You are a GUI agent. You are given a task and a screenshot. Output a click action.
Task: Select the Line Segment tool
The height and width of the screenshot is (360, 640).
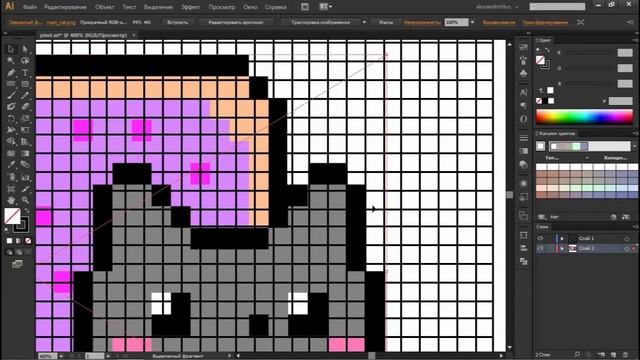coord(11,84)
